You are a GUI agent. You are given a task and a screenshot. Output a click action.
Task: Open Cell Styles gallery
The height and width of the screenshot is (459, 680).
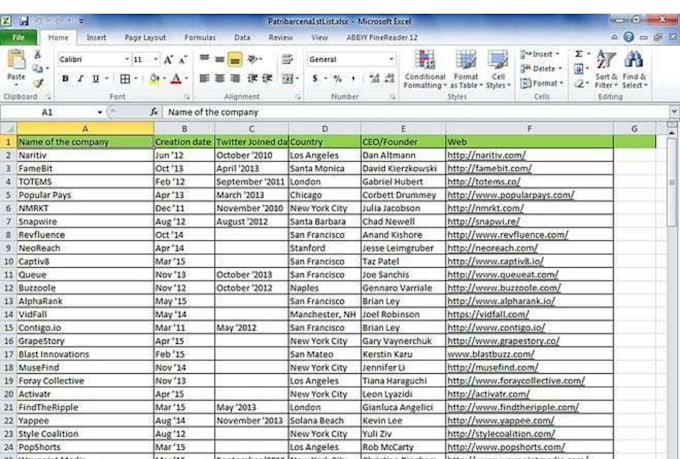(x=498, y=69)
